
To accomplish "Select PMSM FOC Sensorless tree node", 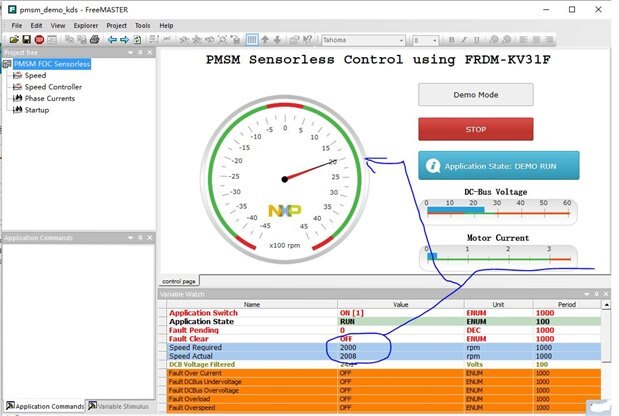I will (x=52, y=64).
